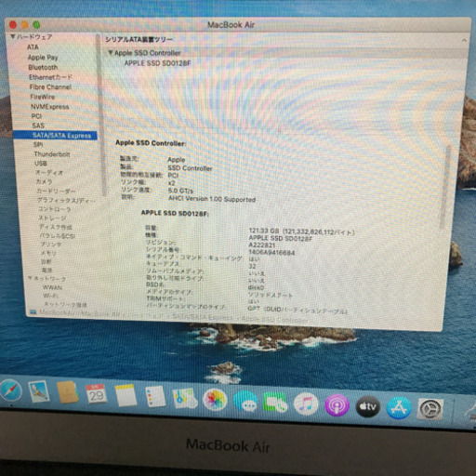Select パラレルSCSI in the sidebar
The width and height of the screenshot is (476, 476).
coord(58,236)
